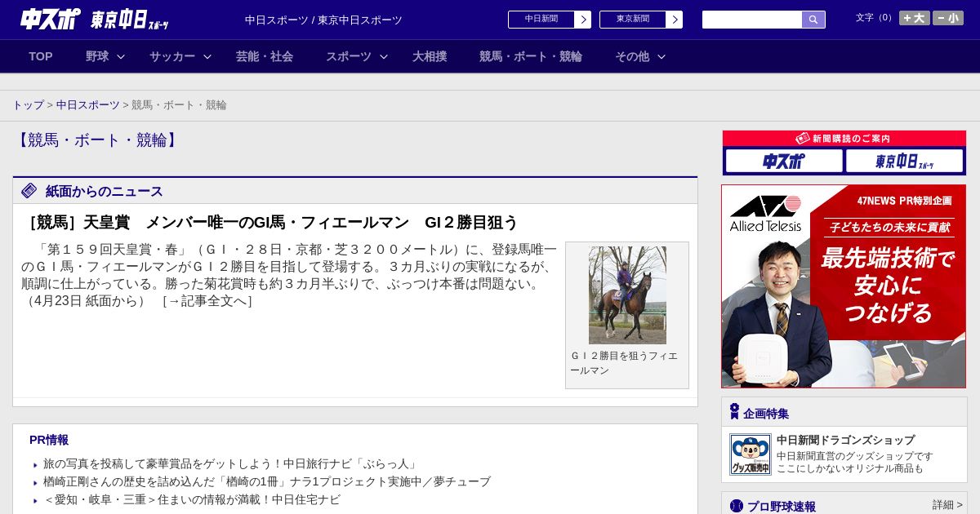Increase text size with 大 button

tap(915, 18)
